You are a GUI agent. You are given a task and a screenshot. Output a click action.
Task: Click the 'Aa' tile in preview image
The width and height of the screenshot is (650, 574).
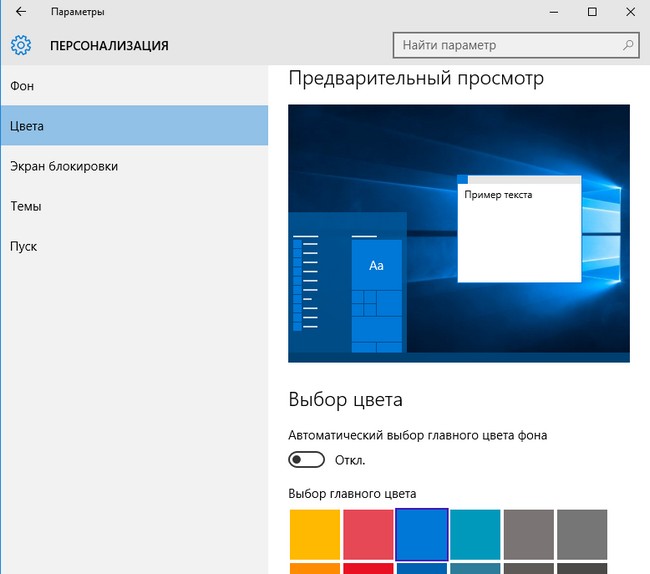pyautogui.click(x=377, y=265)
